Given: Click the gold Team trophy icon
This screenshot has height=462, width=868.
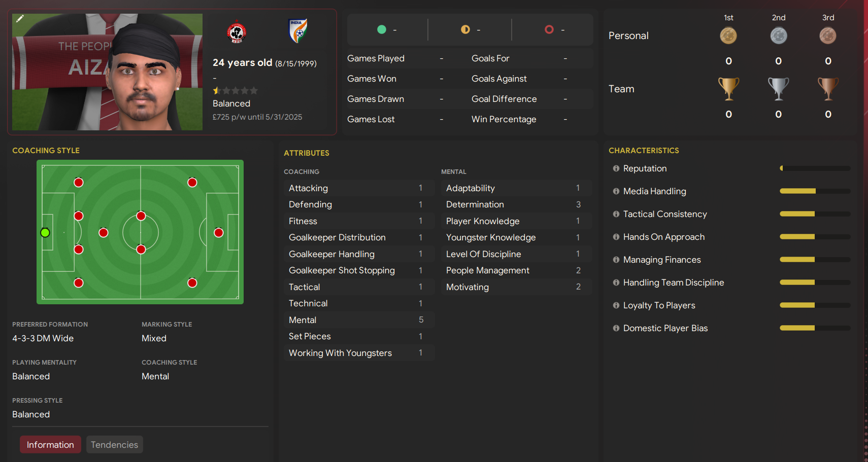Looking at the screenshot, I should click(x=728, y=89).
